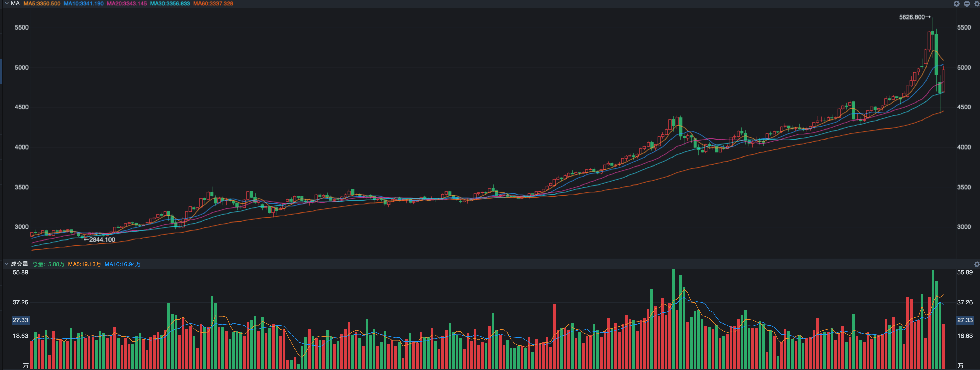Click the MA5:3350.500 legend value
This screenshot has height=370, width=980.
42,3
